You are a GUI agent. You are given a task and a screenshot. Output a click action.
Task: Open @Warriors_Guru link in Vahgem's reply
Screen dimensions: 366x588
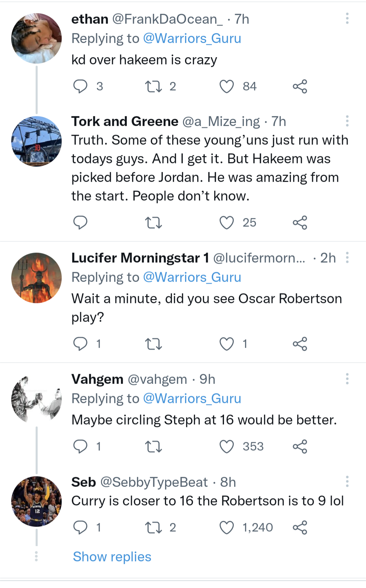click(x=192, y=399)
